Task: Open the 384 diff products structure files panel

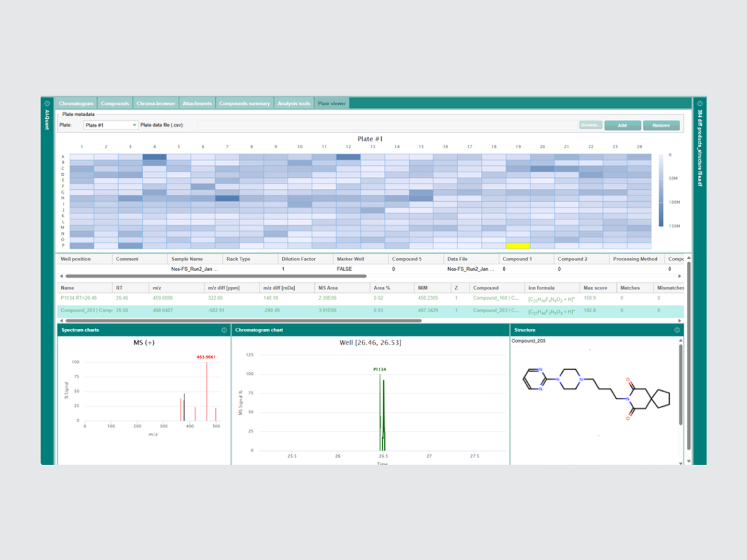Action: (701, 102)
